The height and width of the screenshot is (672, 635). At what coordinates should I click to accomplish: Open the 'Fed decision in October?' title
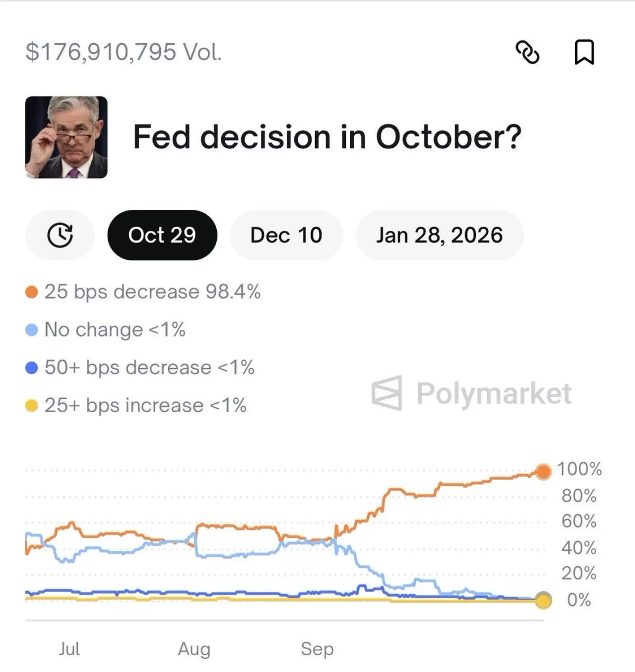327,137
